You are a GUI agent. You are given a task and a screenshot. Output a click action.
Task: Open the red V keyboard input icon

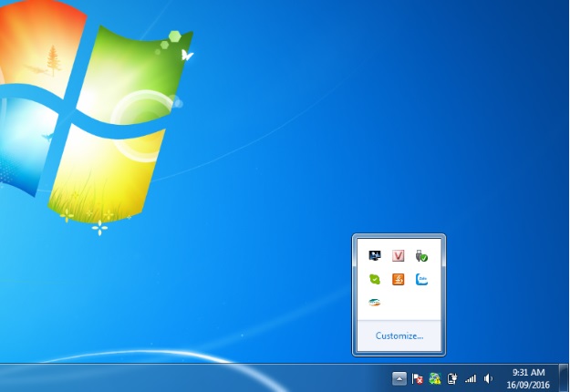(x=398, y=256)
